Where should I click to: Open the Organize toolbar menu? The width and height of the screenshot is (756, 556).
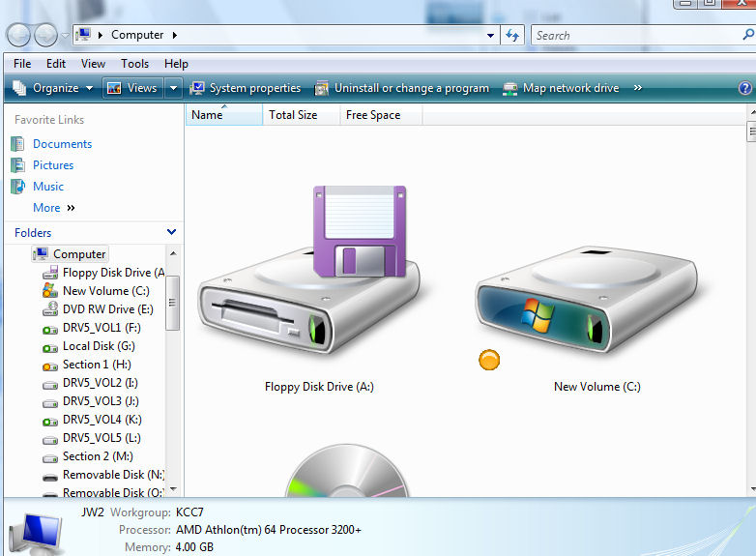(53, 88)
